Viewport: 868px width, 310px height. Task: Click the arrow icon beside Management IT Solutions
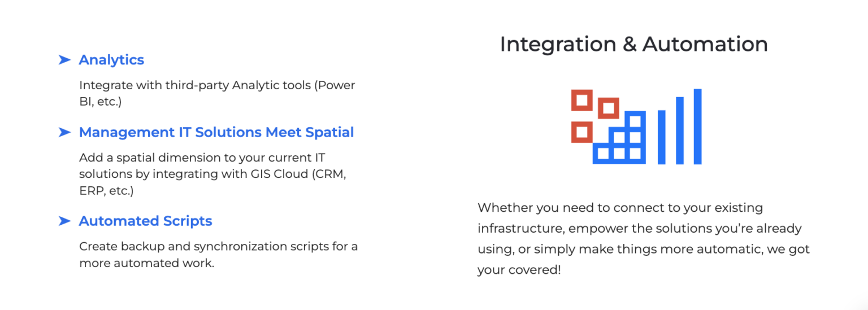click(x=64, y=132)
